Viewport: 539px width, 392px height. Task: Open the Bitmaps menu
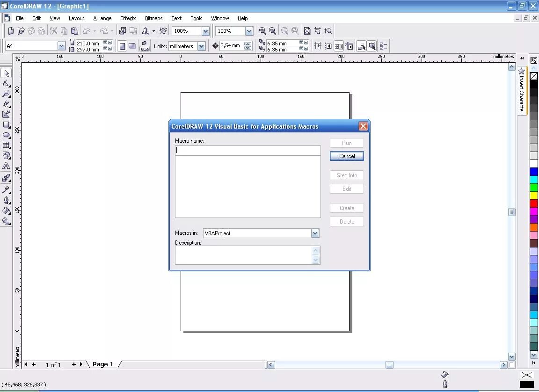153,18
